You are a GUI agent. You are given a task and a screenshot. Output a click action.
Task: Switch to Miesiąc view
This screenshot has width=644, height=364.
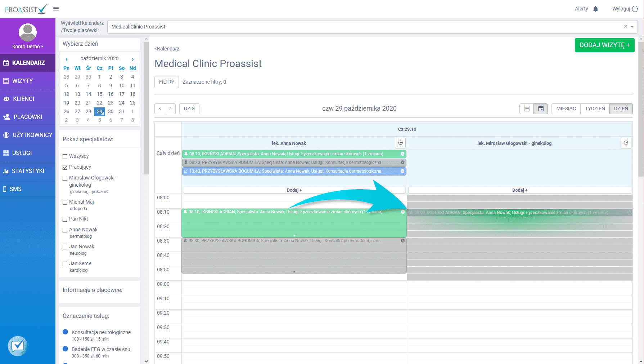[x=566, y=108]
